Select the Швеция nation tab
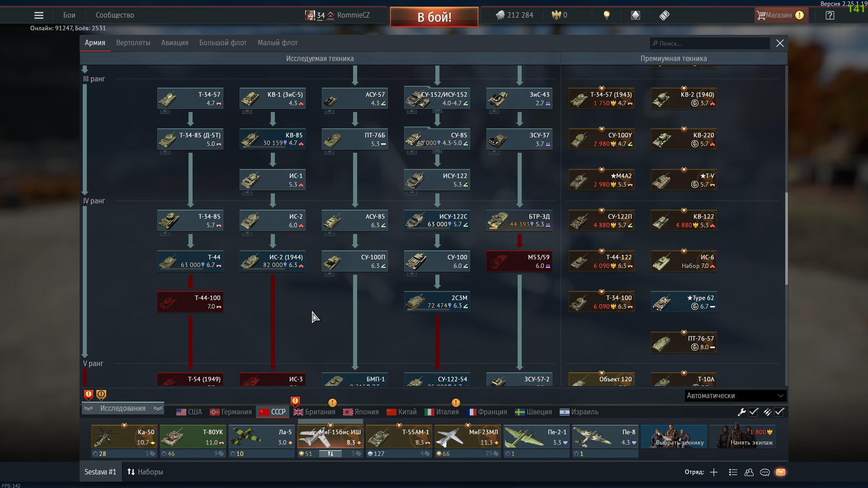Viewport: 868px width, 488px height. click(x=533, y=412)
